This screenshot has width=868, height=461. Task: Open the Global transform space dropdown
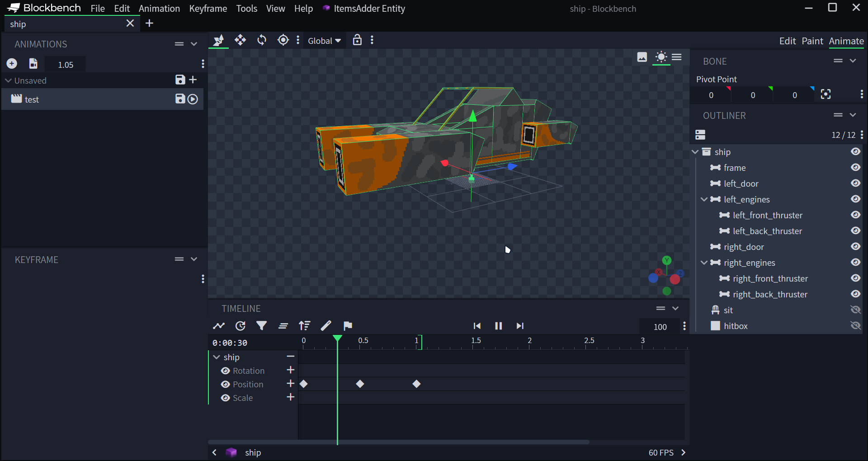[x=324, y=41]
